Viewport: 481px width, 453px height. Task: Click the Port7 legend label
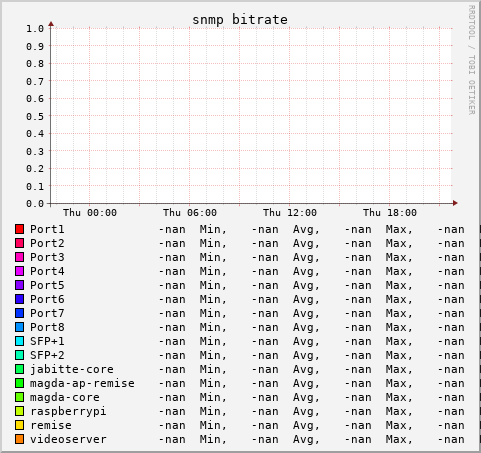click(x=47, y=313)
